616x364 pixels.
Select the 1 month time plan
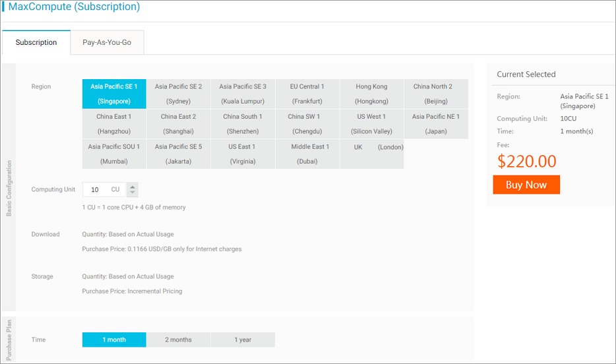coord(114,340)
